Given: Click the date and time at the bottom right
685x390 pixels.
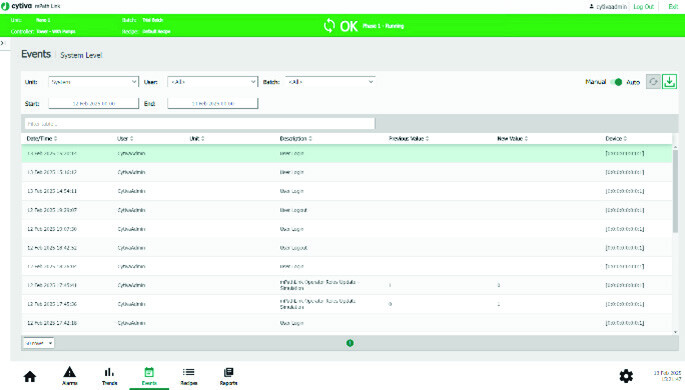Looking at the screenshot, I should (667, 376).
